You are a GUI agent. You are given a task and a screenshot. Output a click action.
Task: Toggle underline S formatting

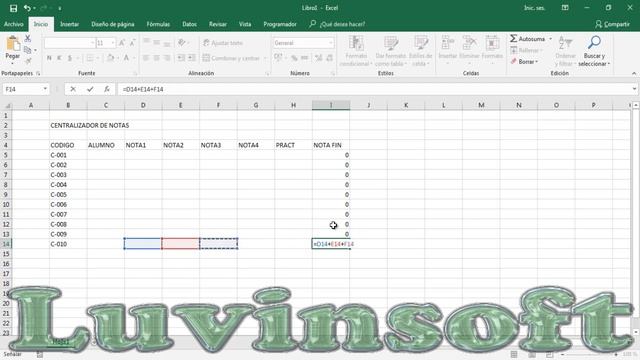70,58
